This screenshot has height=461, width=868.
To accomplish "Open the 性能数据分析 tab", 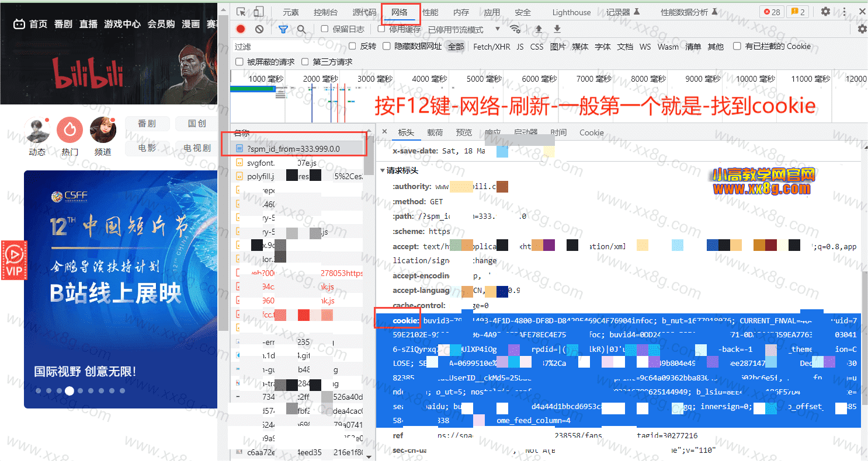I will [689, 12].
